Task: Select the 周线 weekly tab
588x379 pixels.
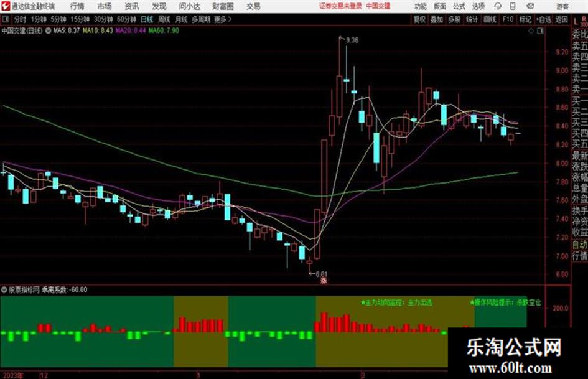Action: pyautogui.click(x=164, y=19)
